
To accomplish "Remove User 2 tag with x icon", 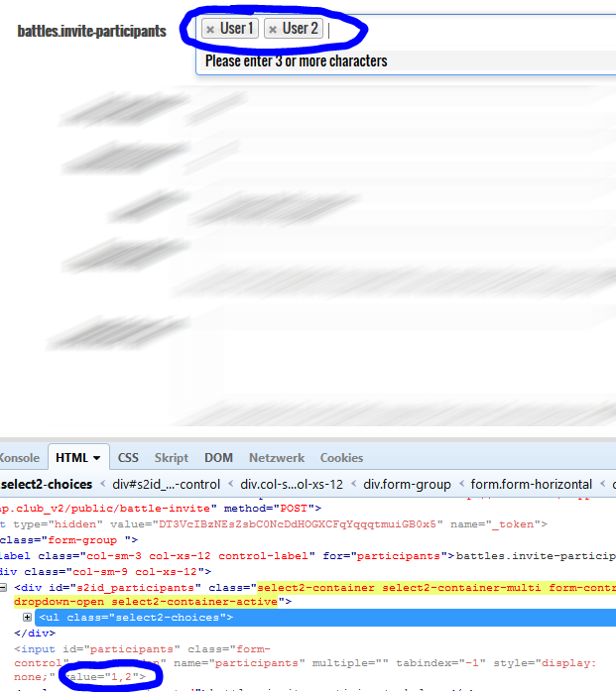I will click(273, 30).
